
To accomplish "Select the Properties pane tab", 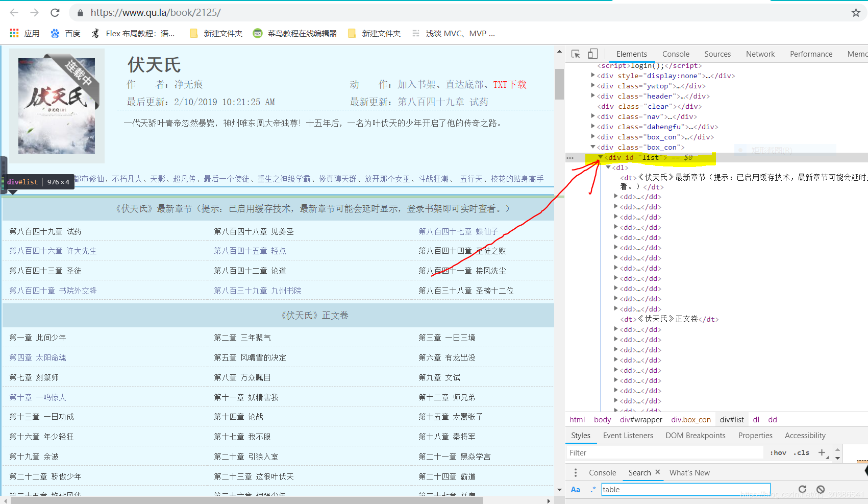I will coord(755,436).
